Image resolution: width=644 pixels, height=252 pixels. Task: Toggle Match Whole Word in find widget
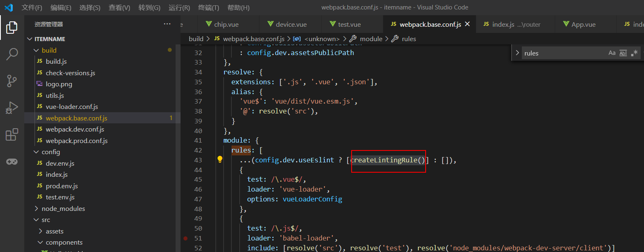(x=623, y=53)
